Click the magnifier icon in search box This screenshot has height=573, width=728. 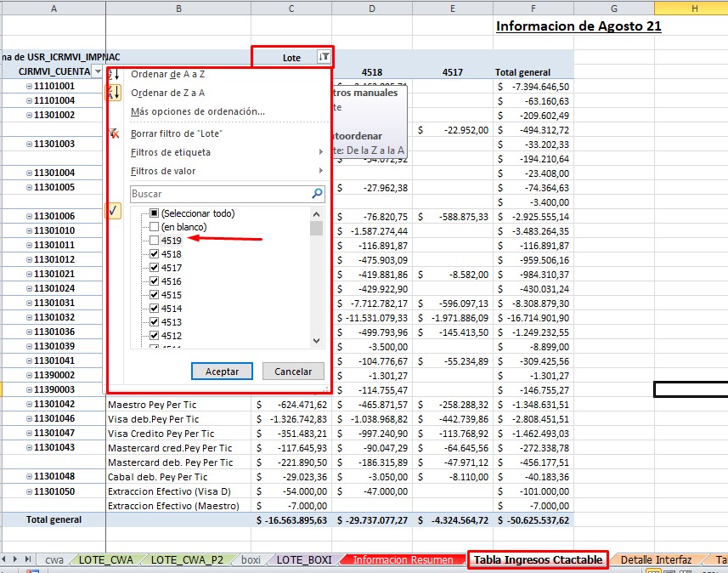317,194
